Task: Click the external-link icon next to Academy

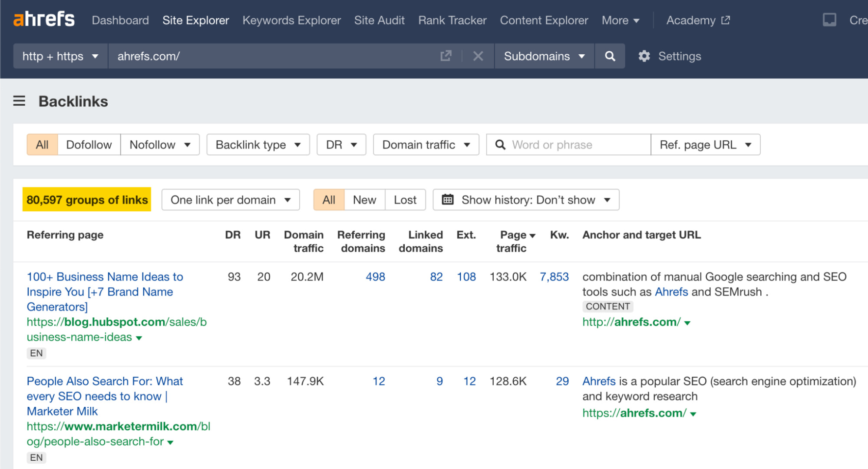Action: 724,20
